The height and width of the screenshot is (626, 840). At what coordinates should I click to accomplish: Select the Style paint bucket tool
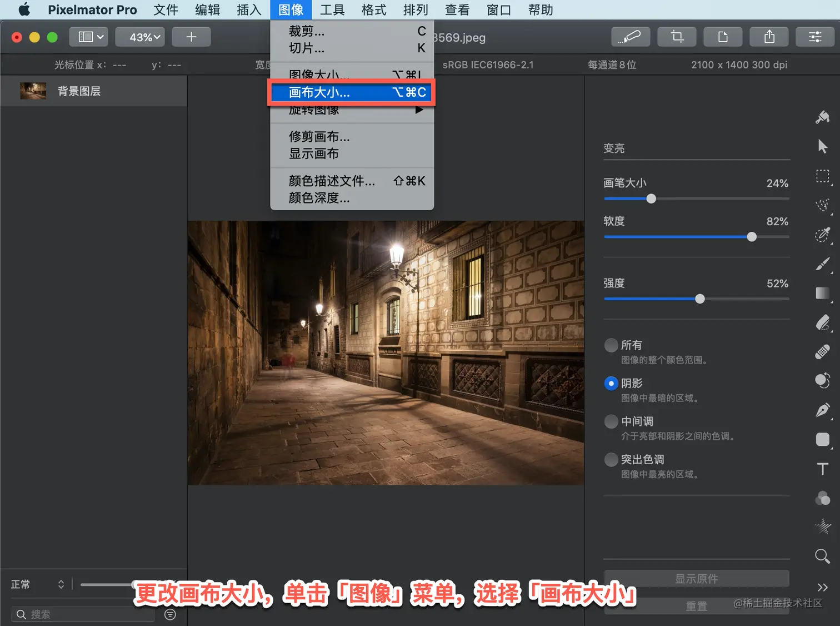tap(822, 117)
